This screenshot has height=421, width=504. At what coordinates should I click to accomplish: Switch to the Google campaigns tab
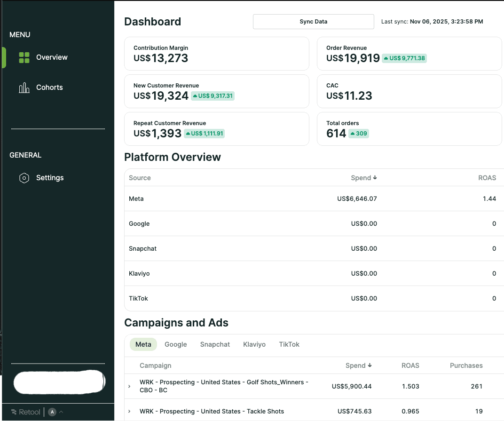click(x=175, y=344)
